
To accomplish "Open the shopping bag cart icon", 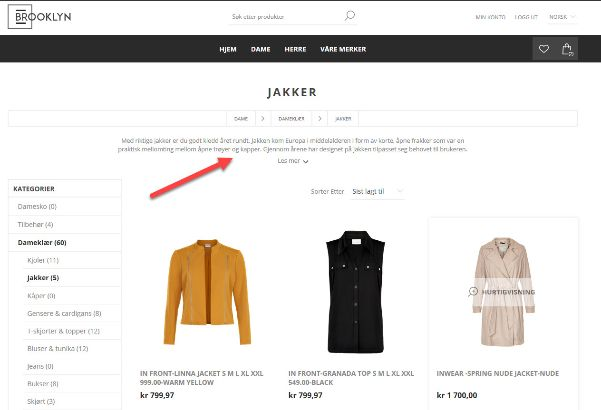I will (567, 49).
